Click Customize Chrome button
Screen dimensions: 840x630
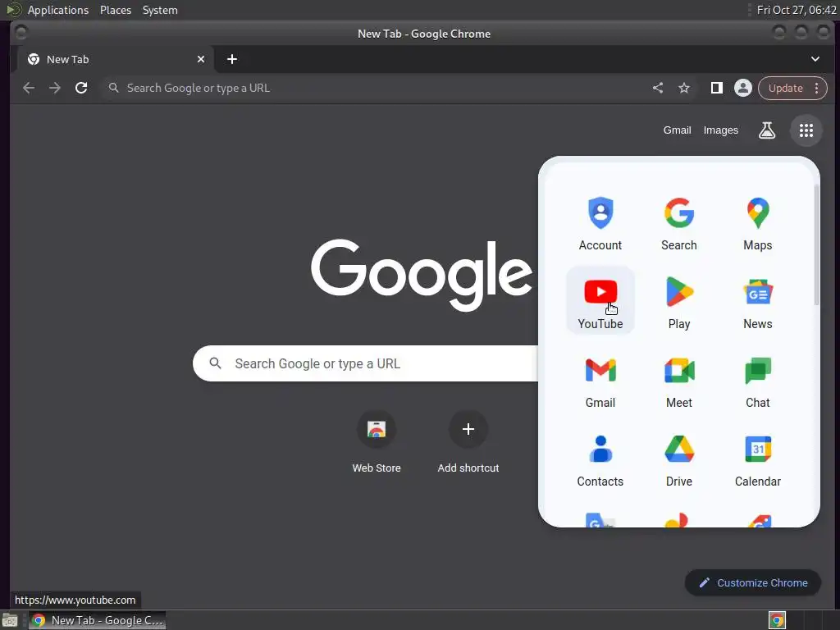tap(753, 583)
